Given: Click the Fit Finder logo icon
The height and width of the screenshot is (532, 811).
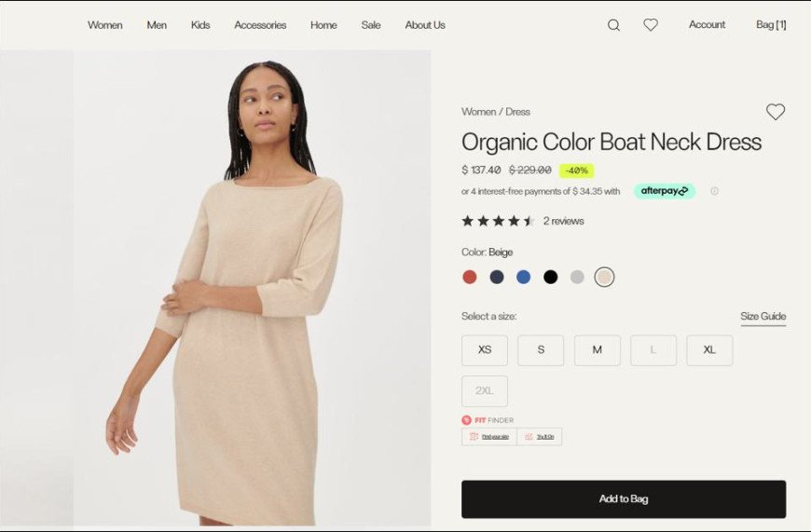Looking at the screenshot, I should pyautogui.click(x=466, y=420).
